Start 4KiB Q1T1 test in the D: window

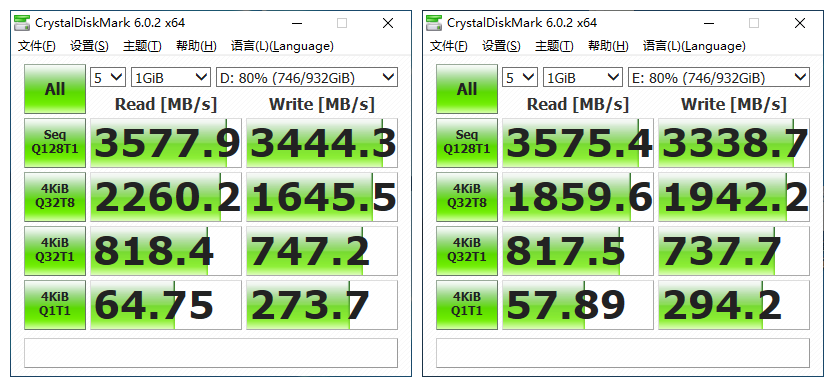tap(55, 305)
